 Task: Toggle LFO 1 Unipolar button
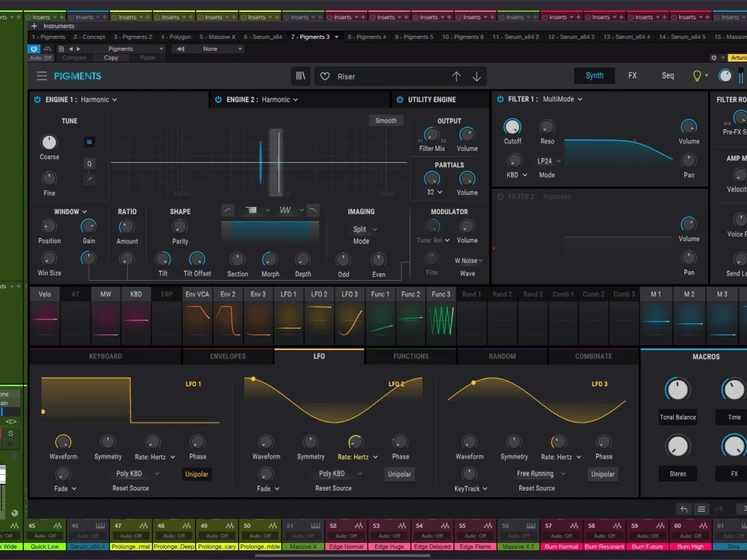[196, 474]
